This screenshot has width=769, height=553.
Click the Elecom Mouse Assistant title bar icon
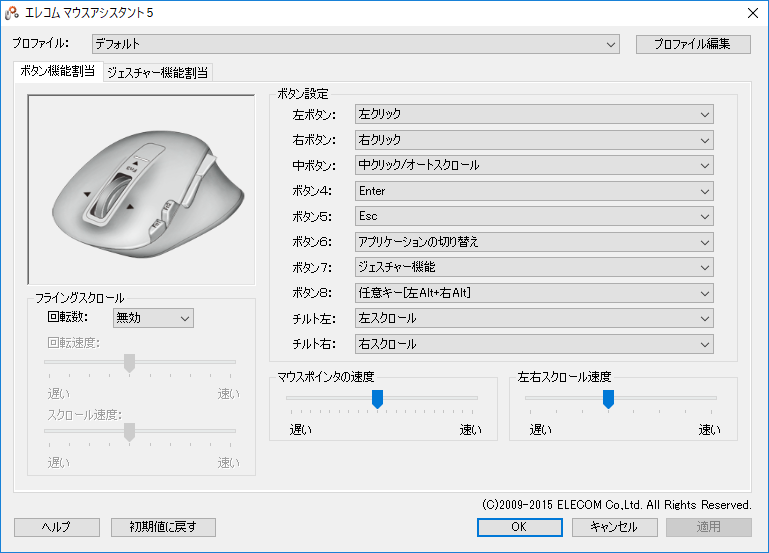pyautogui.click(x=12, y=13)
